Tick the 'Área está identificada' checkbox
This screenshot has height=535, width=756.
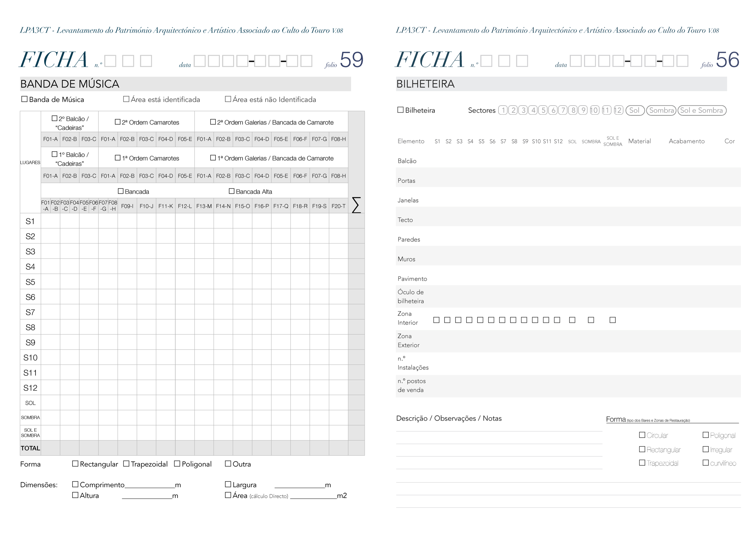pyautogui.click(x=126, y=99)
